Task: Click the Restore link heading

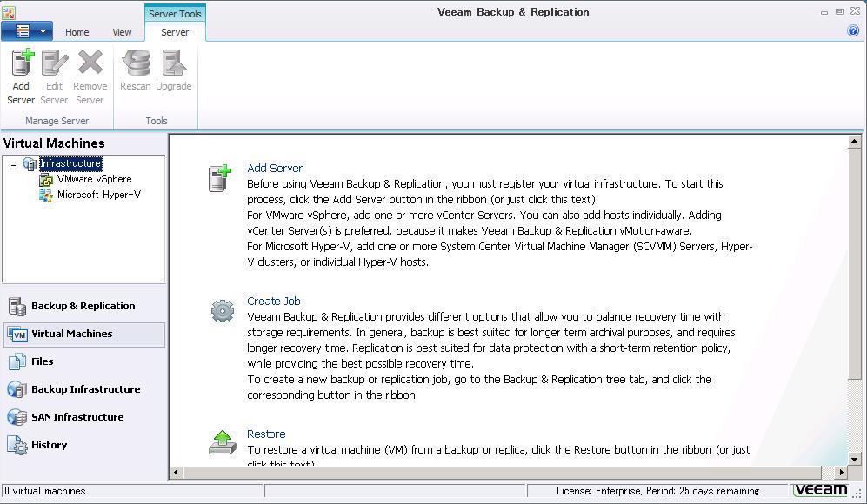Action: click(x=266, y=434)
